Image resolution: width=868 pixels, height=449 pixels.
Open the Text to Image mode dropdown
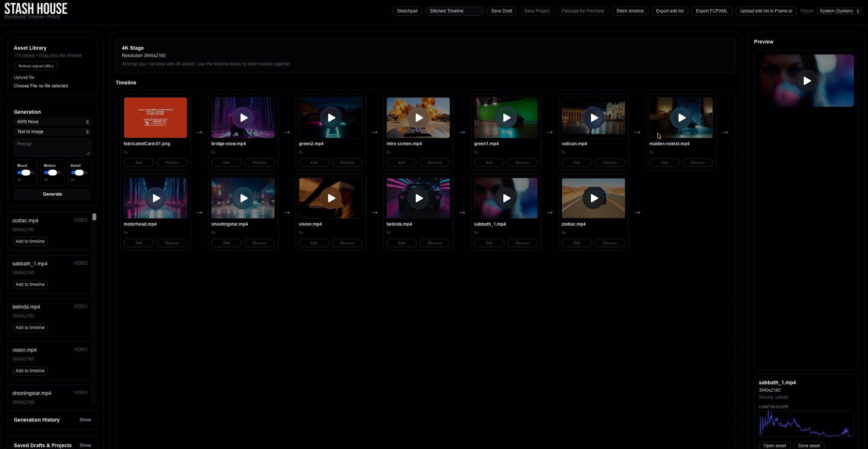[x=52, y=131]
